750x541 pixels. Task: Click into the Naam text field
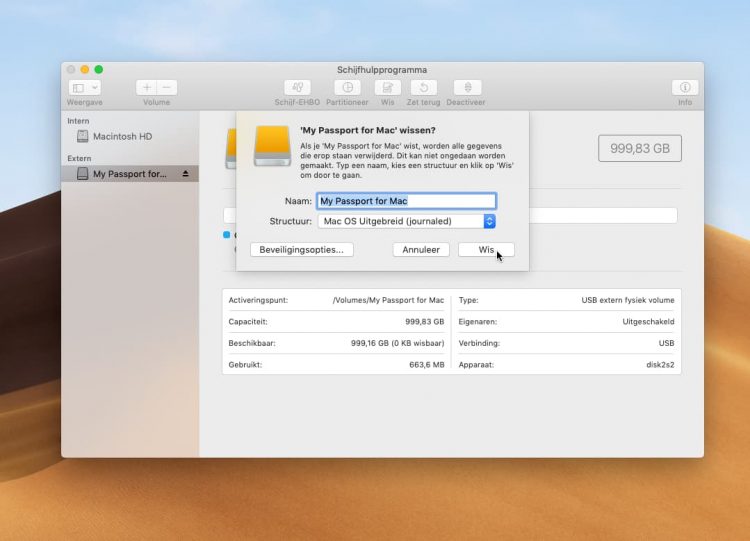click(406, 201)
